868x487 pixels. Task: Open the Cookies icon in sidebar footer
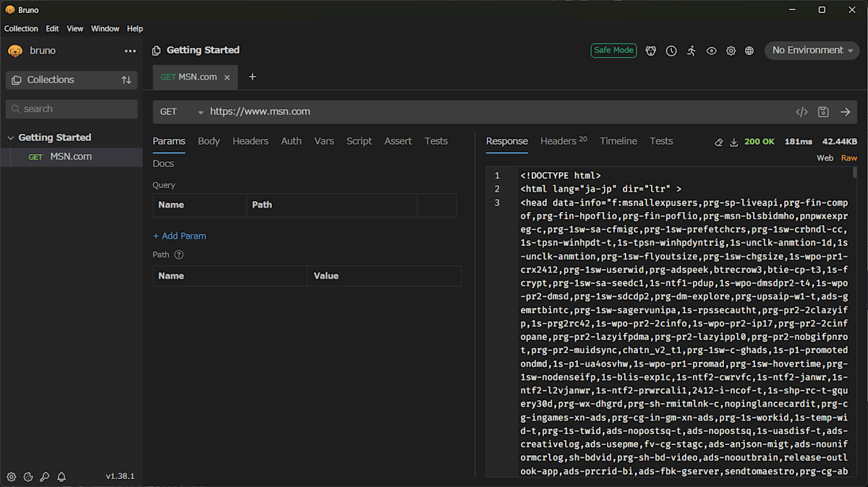(28, 477)
